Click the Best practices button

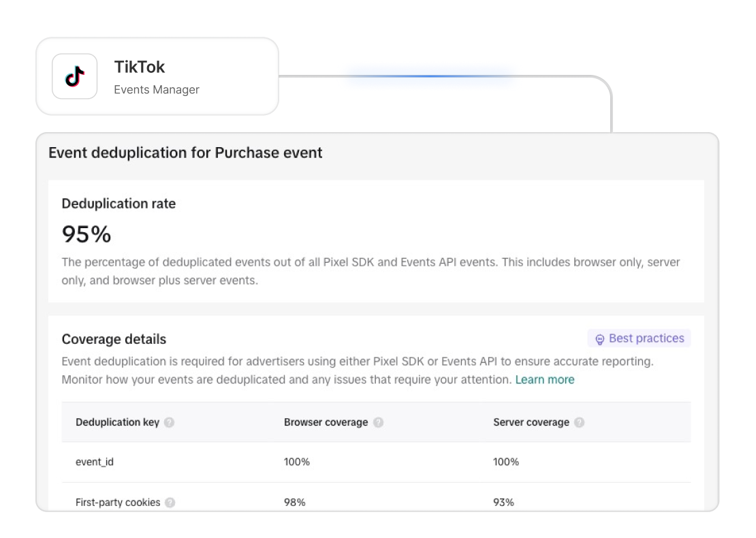(639, 338)
